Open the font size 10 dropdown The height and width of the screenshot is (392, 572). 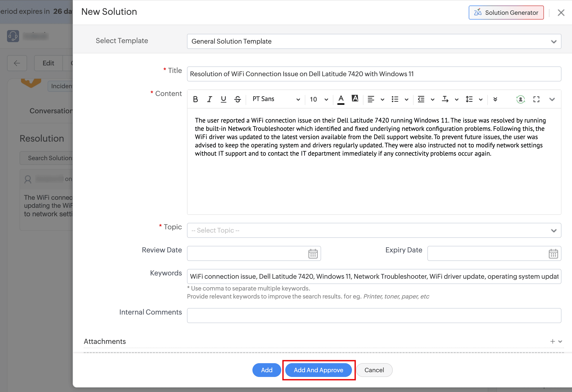coord(319,99)
